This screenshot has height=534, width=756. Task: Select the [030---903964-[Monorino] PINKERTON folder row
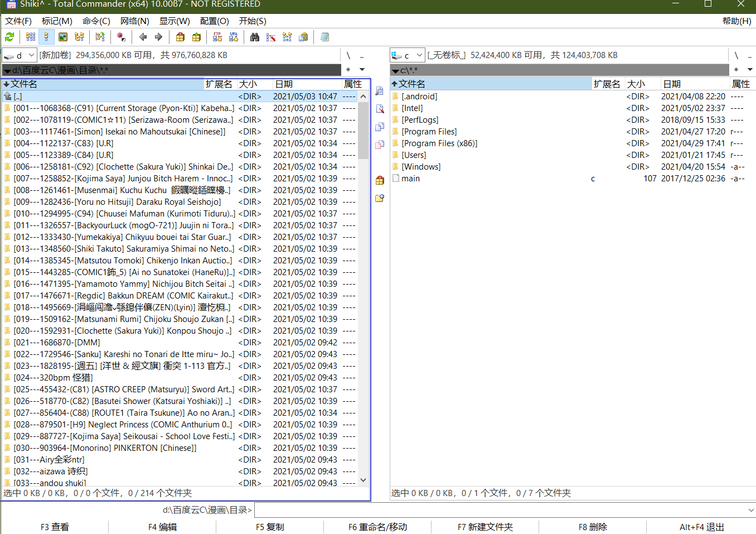pos(180,448)
